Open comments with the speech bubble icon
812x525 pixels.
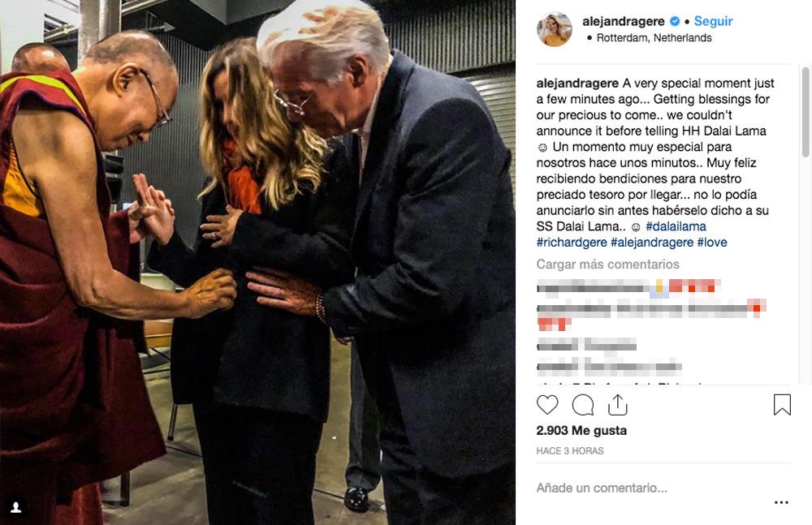click(x=582, y=405)
